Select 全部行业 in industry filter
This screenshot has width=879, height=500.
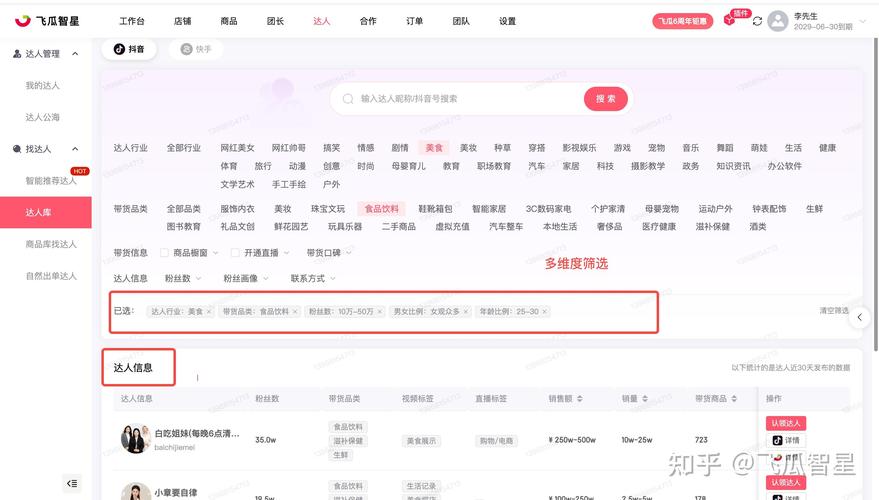click(183, 148)
